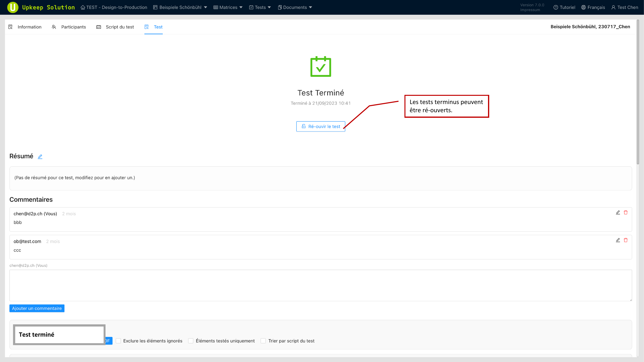Click the Upkeep Solution logo icon

pyautogui.click(x=13, y=7)
